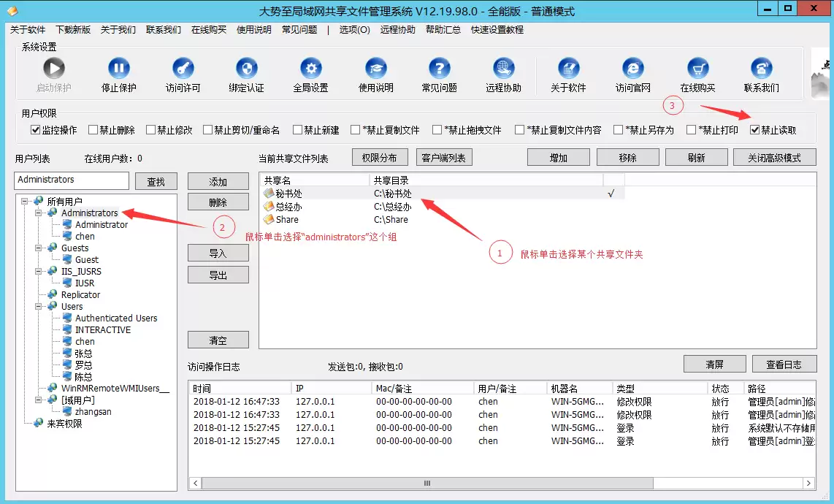Click the log scrollbar right arrow
The height and width of the screenshot is (504, 834).
[809, 484]
